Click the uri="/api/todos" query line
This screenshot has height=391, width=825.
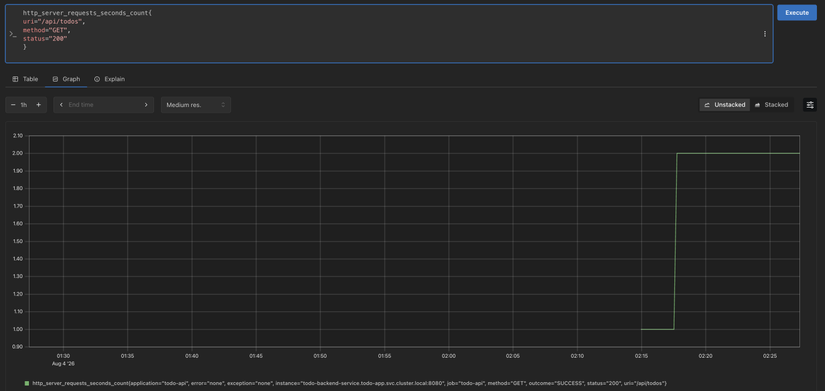53,22
